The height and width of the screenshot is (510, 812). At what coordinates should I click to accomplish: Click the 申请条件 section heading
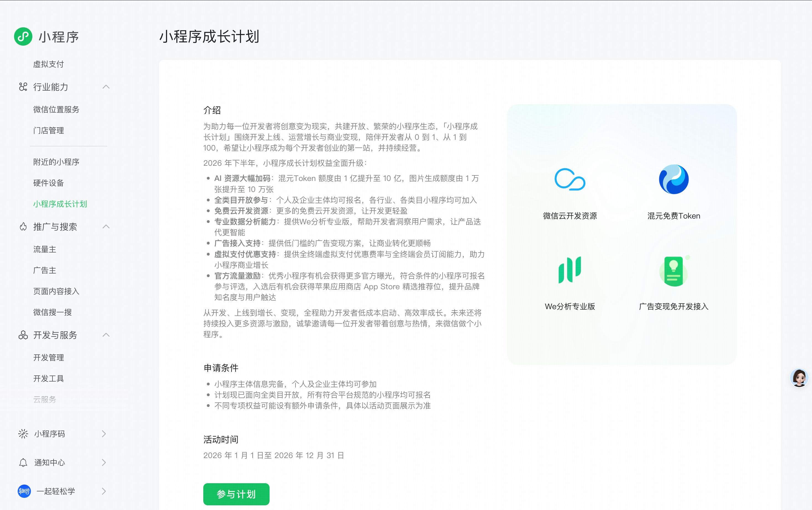click(221, 368)
